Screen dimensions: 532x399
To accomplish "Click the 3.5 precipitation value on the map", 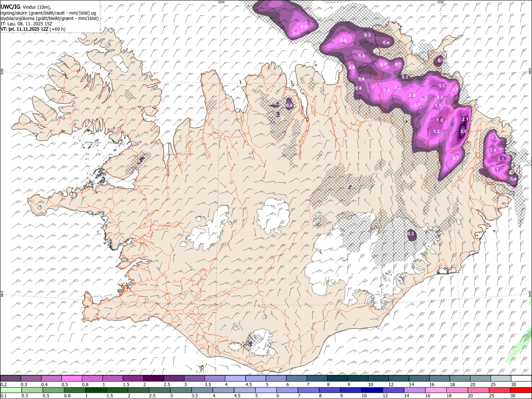I will pos(464,132).
